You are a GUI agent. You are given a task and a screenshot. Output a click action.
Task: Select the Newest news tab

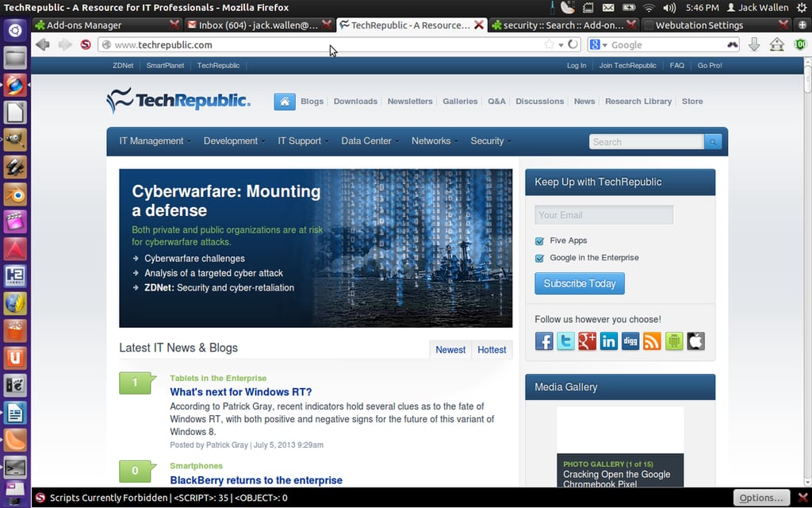450,350
